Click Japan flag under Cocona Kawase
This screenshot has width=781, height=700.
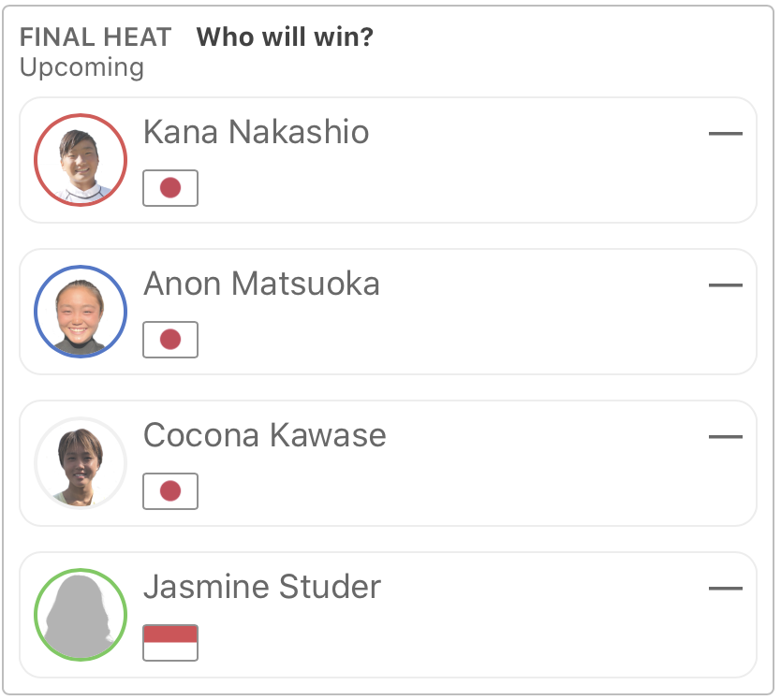click(170, 491)
